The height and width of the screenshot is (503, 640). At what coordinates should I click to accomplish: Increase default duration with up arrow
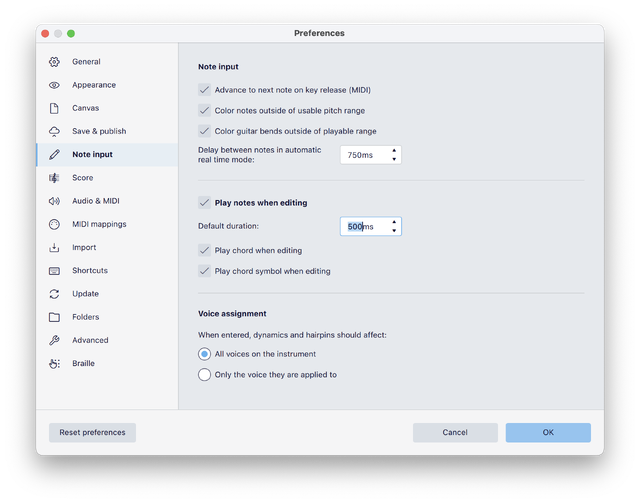click(394, 222)
